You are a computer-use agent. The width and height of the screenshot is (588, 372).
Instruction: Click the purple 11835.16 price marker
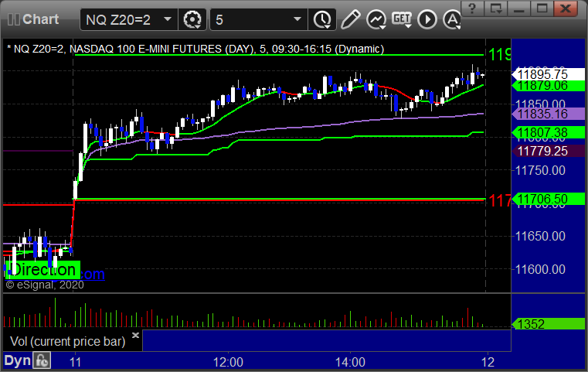click(548, 114)
